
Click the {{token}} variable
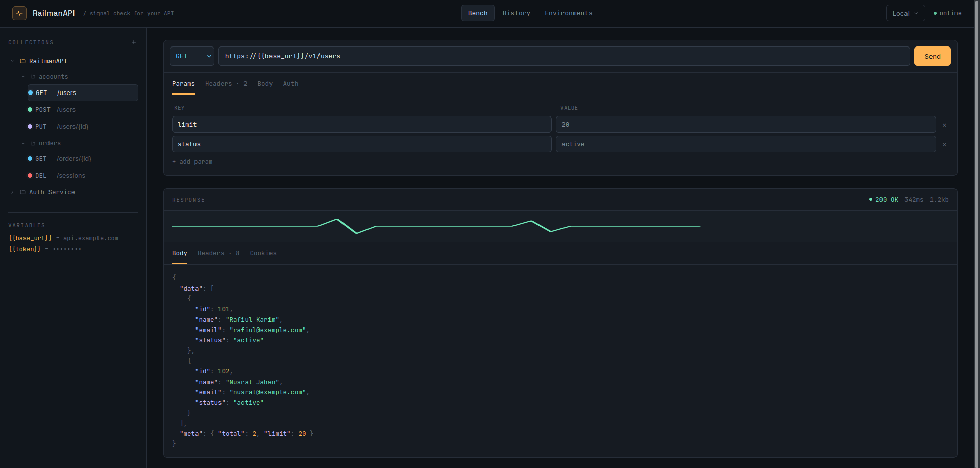24,249
